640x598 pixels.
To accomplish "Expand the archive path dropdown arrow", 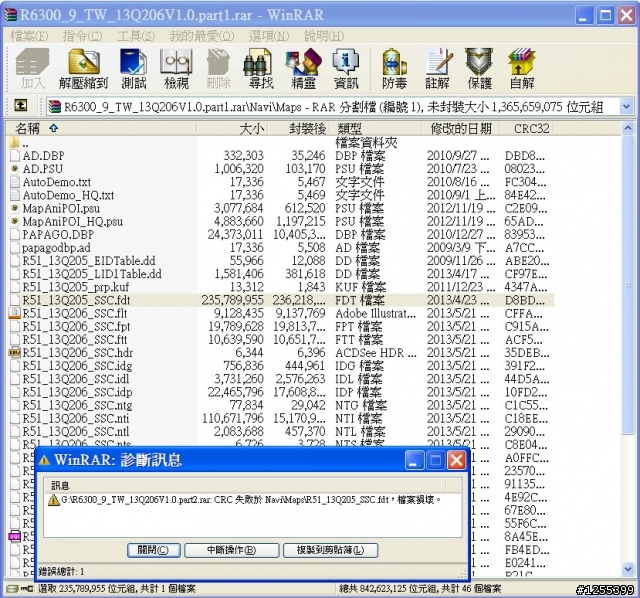I will click(x=627, y=107).
